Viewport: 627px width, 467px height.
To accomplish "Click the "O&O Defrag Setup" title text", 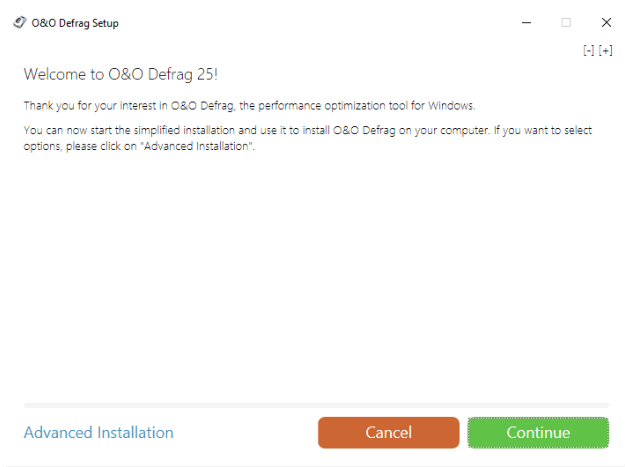I will (75, 23).
